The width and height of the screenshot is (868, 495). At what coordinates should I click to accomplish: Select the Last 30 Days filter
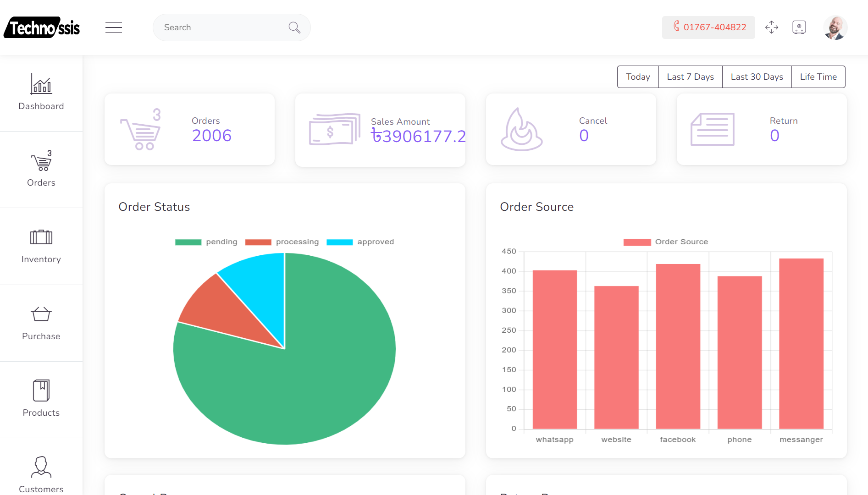pyautogui.click(x=757, y=77)
